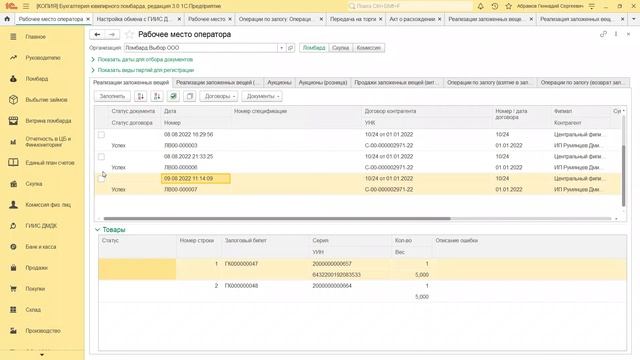This screenshot has height=360, width=640.
Task: Open Операции по залогу (взятие в зал... tab
Action: [490, 82]
